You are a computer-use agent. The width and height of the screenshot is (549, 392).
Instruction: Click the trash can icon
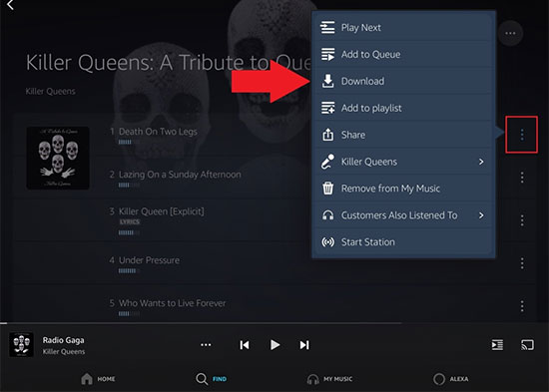327,188
